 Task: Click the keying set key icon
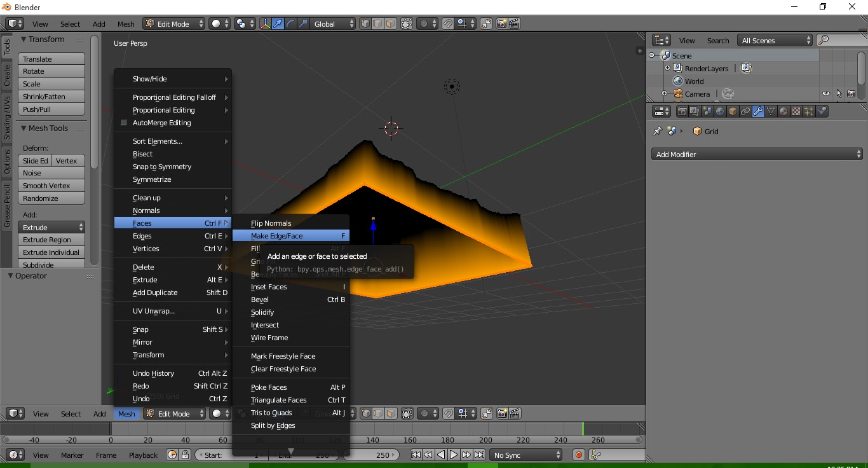coord(595,455)
